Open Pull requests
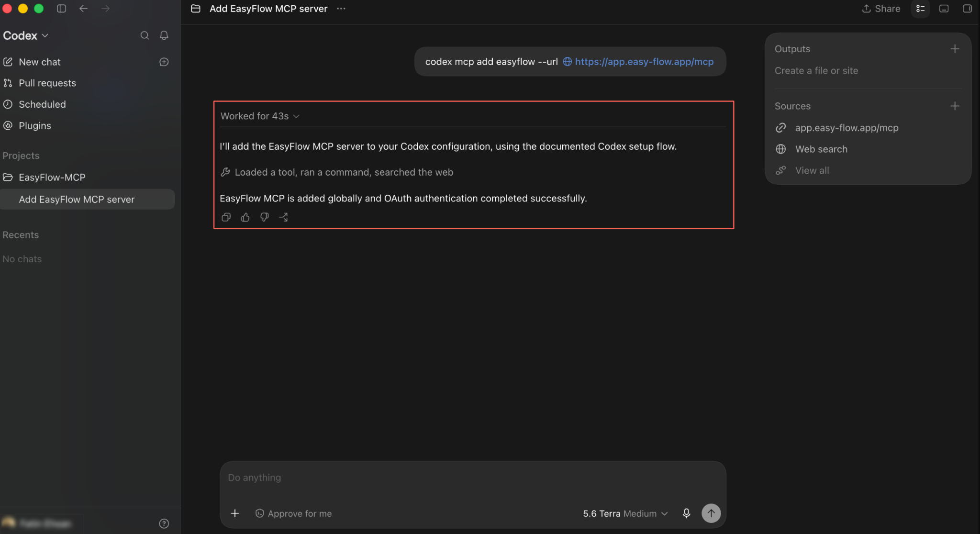The width and height of the screenshot is (980, 534). pyautogui.click(x=47, y=83)
